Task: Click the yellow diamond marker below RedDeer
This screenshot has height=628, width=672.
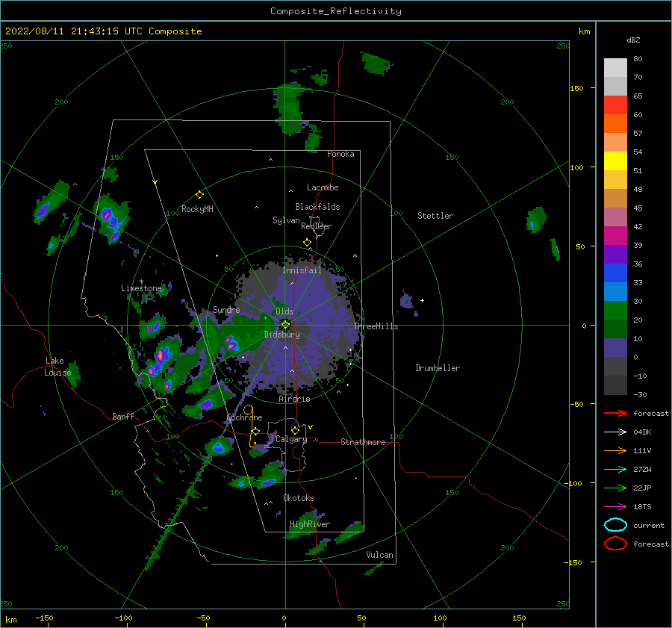Action: click(x=307, y=243)
